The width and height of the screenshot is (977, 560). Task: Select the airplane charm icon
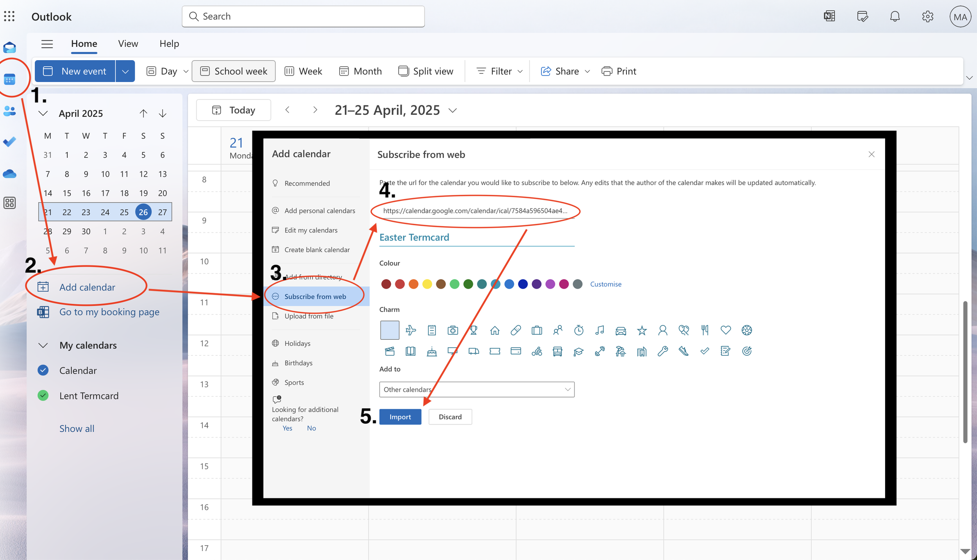click(411, 330)
